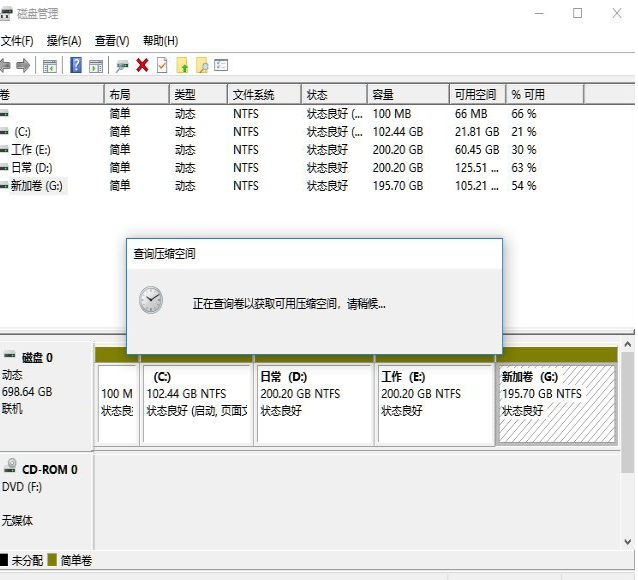The width and height of the screenshot is (638, 580).
Task: Open help via blue question mark icon
Action: [x=76, y=65]
